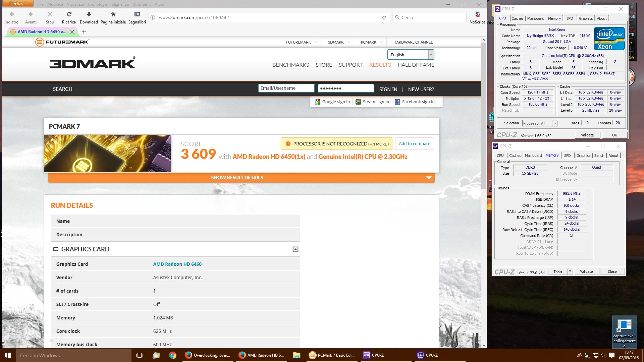The image size is (644, 362).
Task: Open PCMark 7 Basic Edition taskbar item
Action: pos(332,355)
